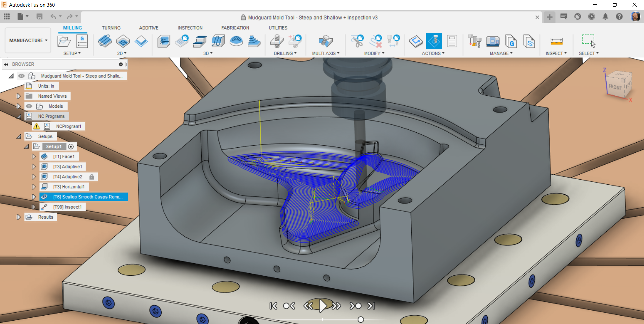Select the NCProgram1 tree item
This screenshot has height=324, width=644.
click(69, 126)
